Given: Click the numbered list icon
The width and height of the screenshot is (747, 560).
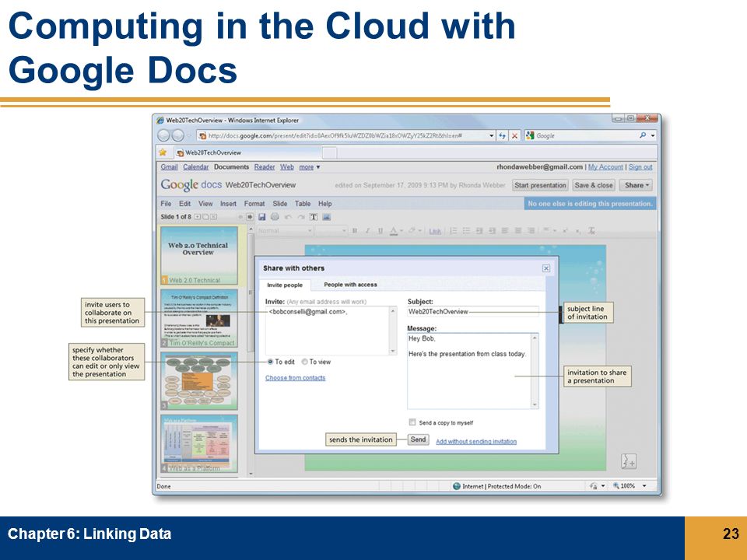Looking at the screenshot, I should (454, 230).
